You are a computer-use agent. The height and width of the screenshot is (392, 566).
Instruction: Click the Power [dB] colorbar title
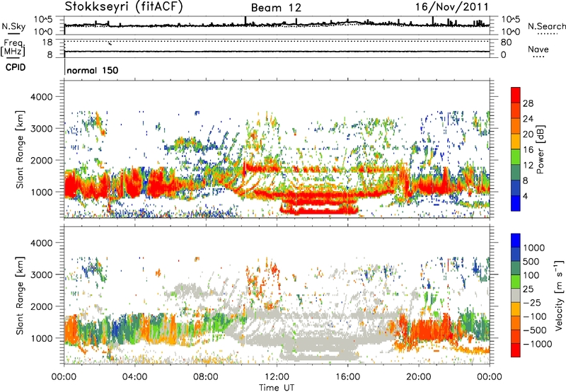pyautogui.click(x=540, y=149)
